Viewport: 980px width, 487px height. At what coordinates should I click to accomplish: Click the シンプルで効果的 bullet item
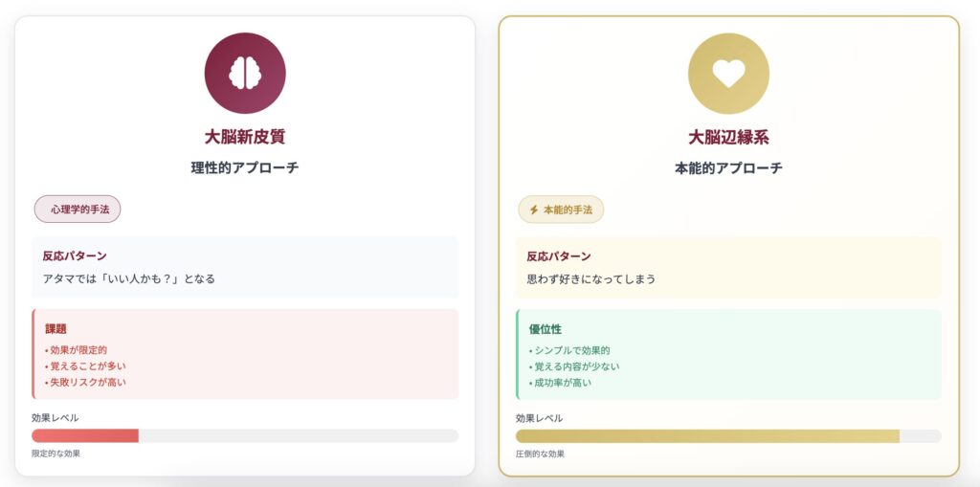[x=570, y=350]
